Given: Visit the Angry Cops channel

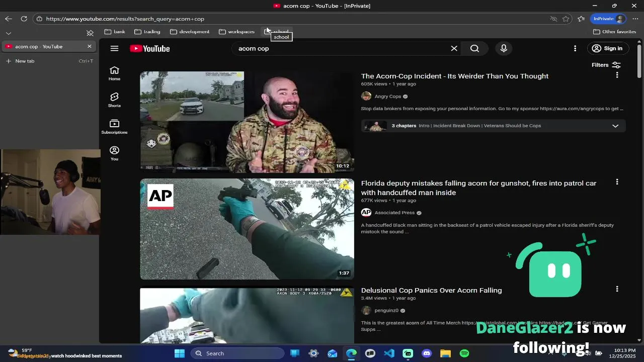Looking at the screenshot, I should (x=388, y=97).
